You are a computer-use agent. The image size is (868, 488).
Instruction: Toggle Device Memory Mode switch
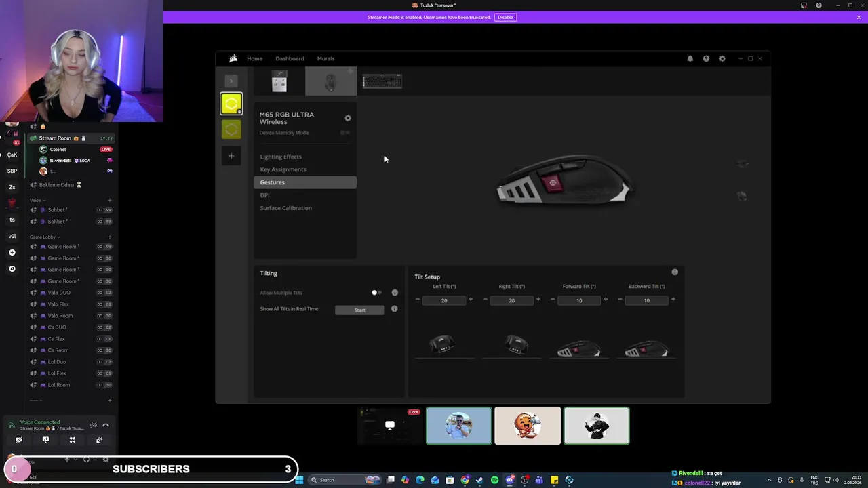pos(345,133)
